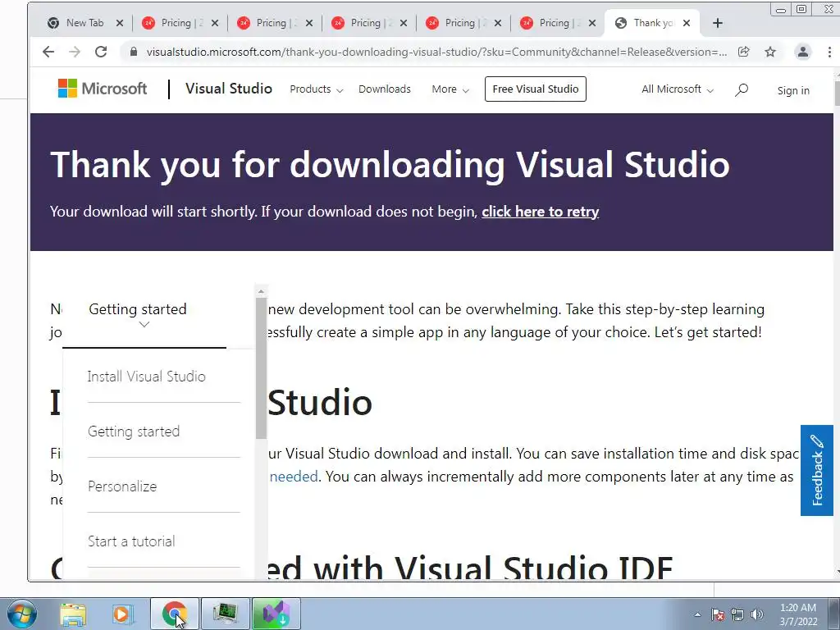The image size is (840, 630).
Task: Open the Feedback side button
Action: pos(817,470)
